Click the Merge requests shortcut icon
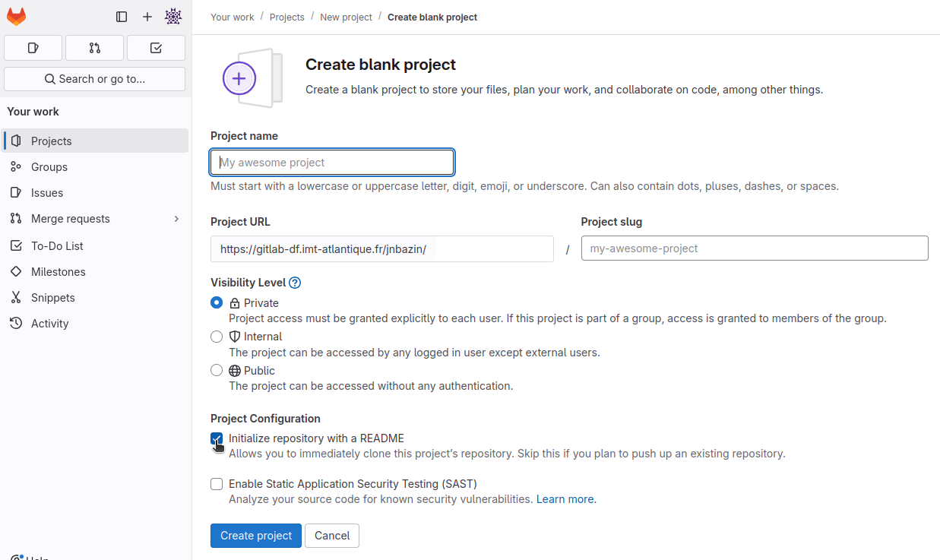 pos(94,47)
